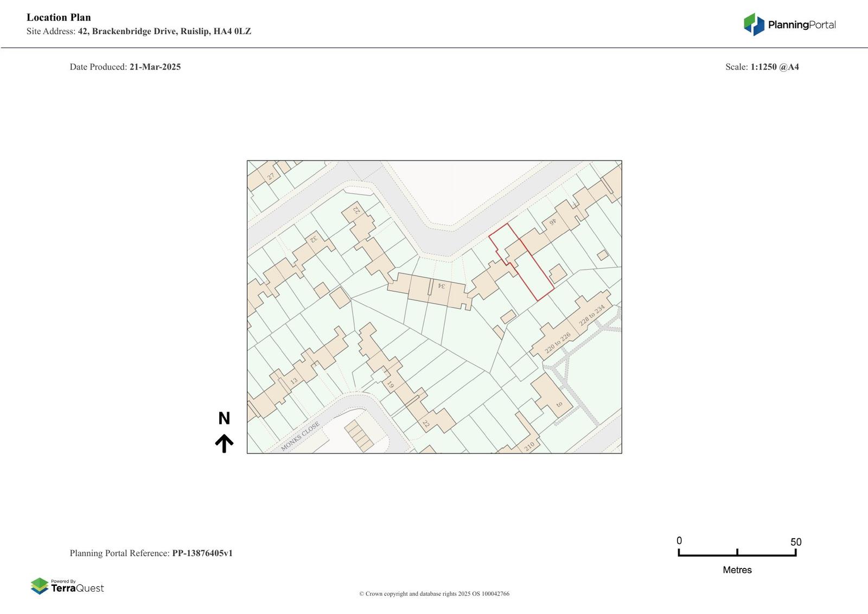This screenshot has height=614, width=868.
Task: Select building labelled 27 on the map
Action: (271, 176)
